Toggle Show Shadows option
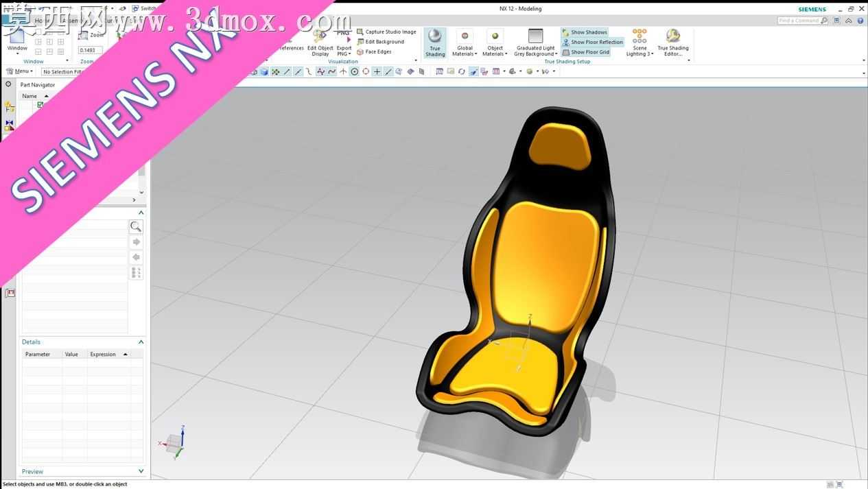The image size is (868, 489). [585, 32]
